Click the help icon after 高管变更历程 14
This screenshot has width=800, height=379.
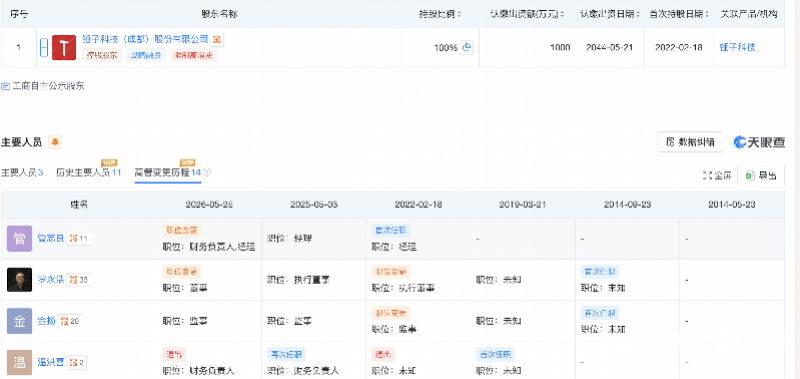tap(207, 173)
